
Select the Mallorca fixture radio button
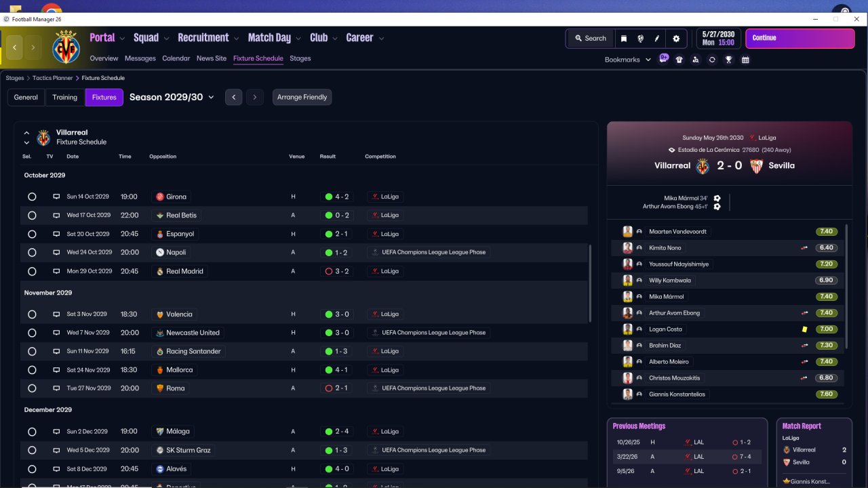pyautogui.click(x=32, y=370)
